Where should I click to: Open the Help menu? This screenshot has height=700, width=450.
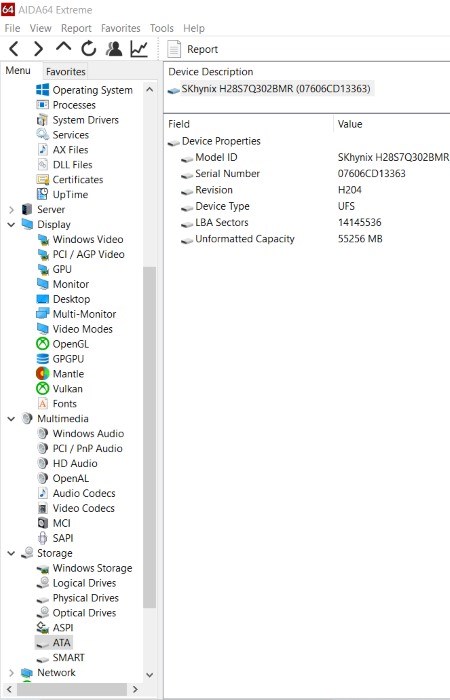pyautogui.click(x=194, y=28)
